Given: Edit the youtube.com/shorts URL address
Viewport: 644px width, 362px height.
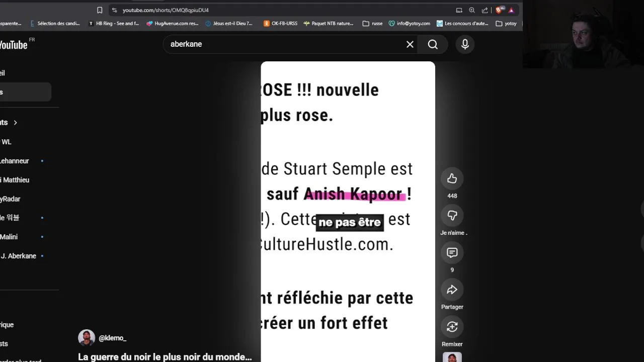Looking at the screenshot, I should pos(166,10).
